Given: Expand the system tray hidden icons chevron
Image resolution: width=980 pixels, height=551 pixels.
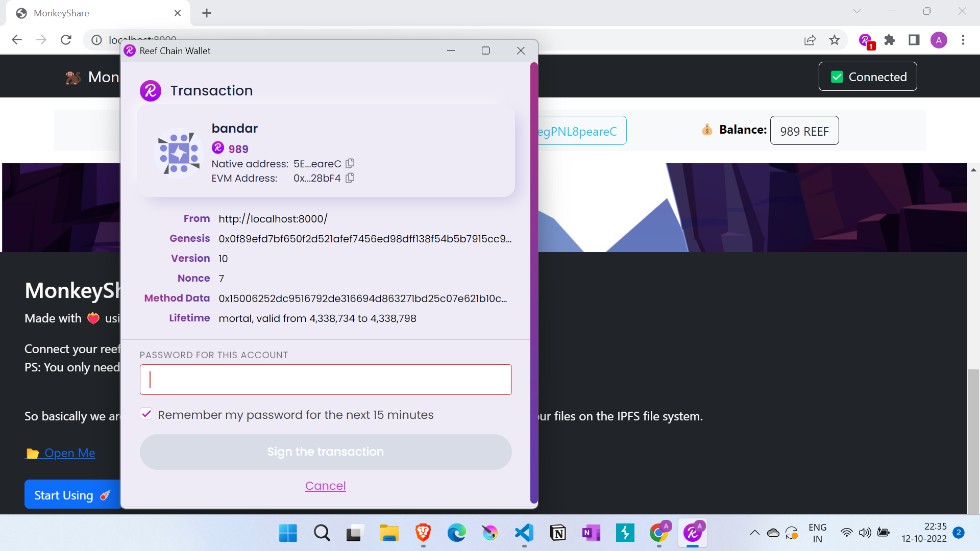Looking at the screenshot, I should tap(754, 533).
